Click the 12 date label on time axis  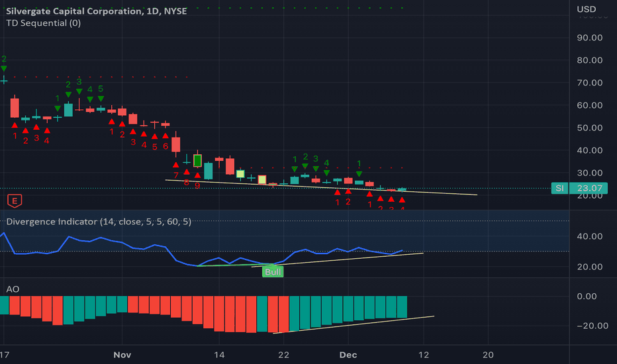coord(424,355)
